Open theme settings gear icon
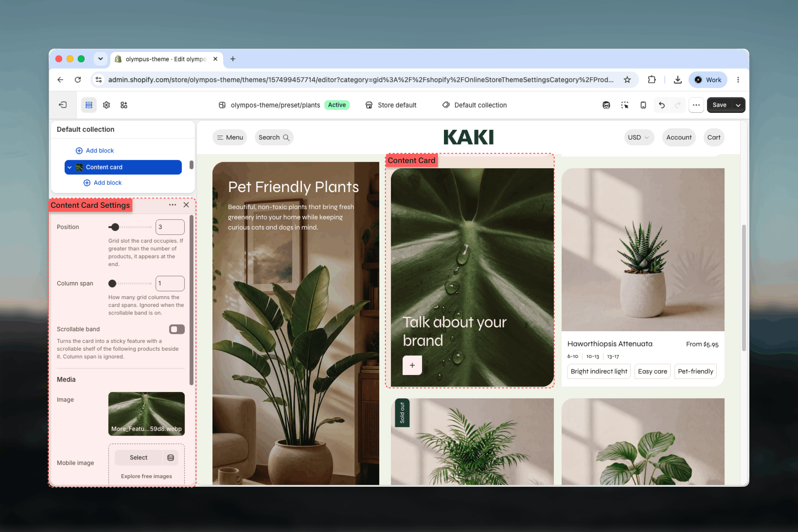Viewport: 798px width, 532px height. coord(107,105)
